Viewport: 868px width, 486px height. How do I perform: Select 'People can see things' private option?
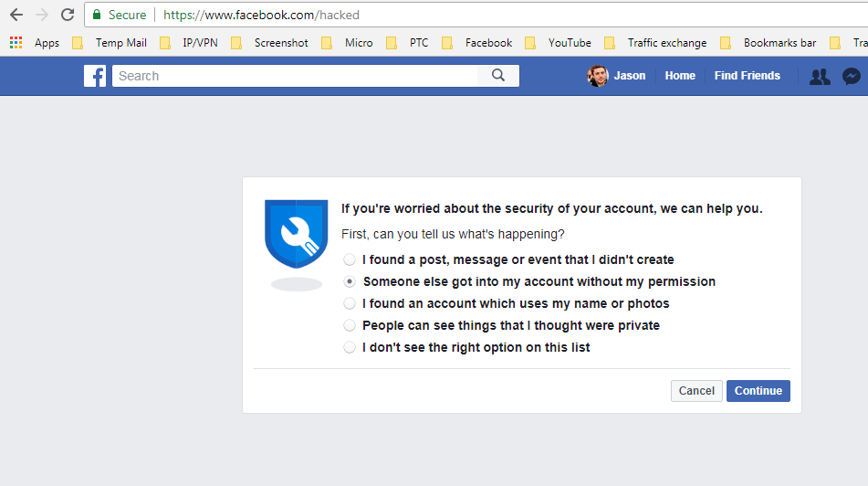(350, 325)
